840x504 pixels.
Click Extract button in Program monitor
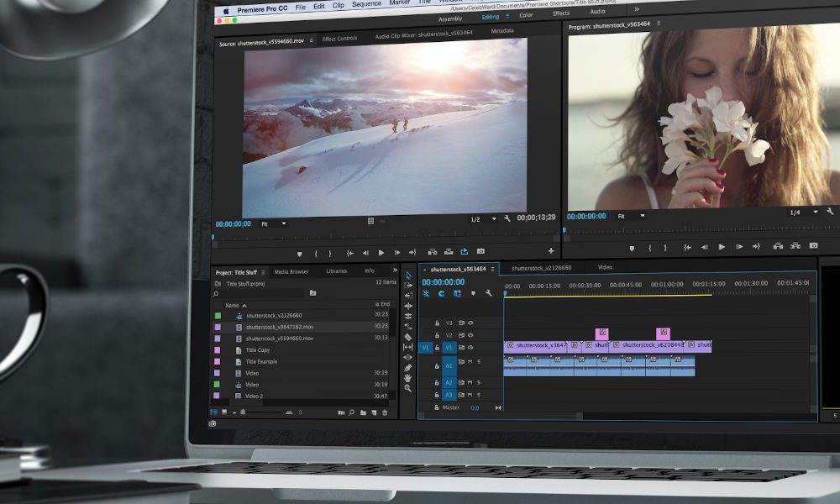(x=795, y=246)
